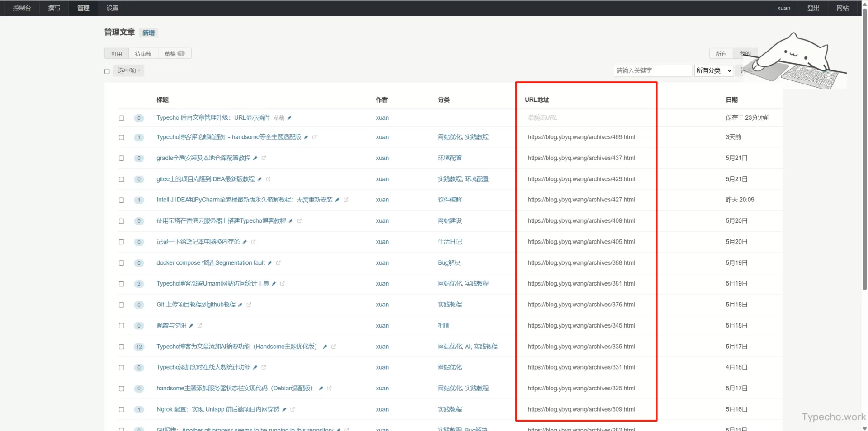This screenshot has width=868, height=431.
Task: Open external link icon for docker compose 报错 post
Action: pyautogui.click(x=278, y=263)
